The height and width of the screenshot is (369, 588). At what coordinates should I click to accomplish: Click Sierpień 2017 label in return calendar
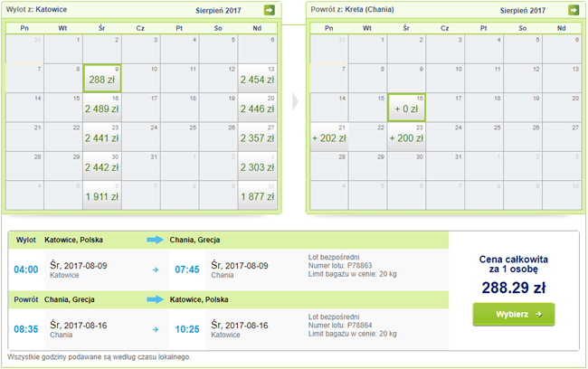523,11
